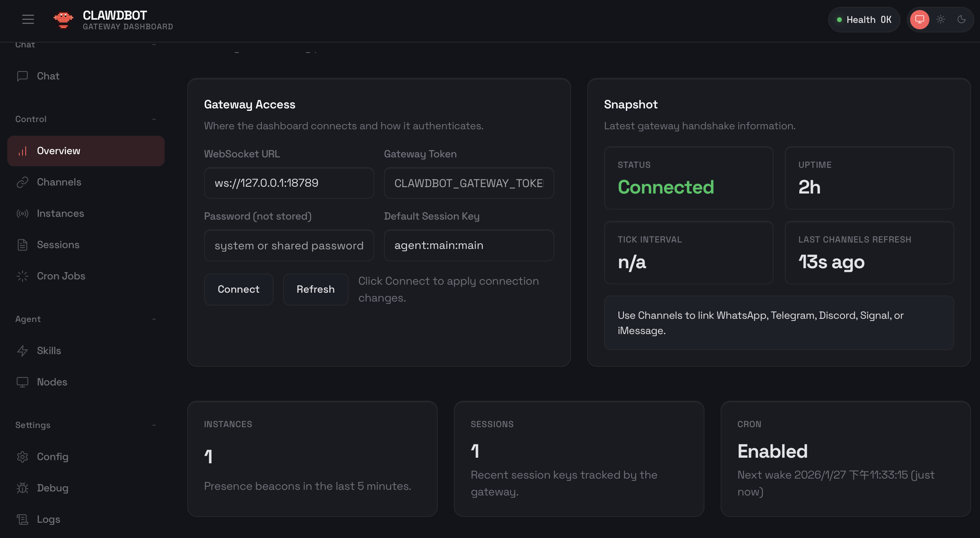Switch to dark theme with moon icon

pos(962,19)
